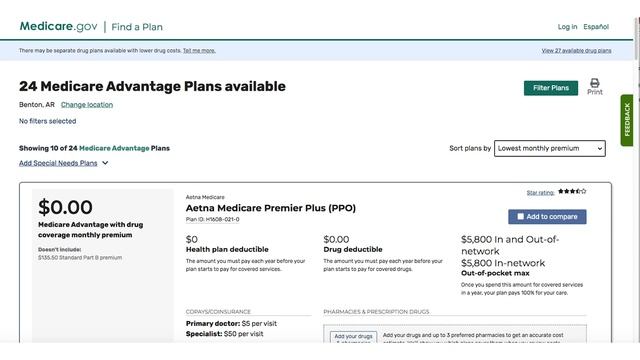
Task: Click the Find a Plan header text
Action: 137,27
